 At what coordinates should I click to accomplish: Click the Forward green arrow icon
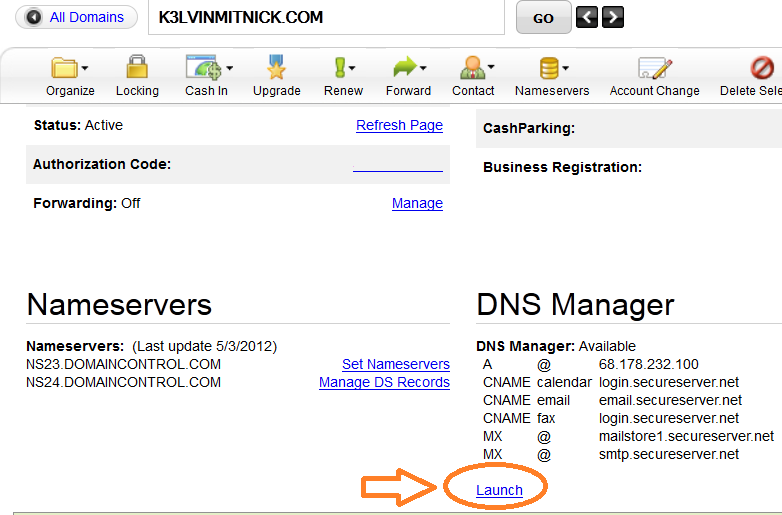click(x=404, y=67)
